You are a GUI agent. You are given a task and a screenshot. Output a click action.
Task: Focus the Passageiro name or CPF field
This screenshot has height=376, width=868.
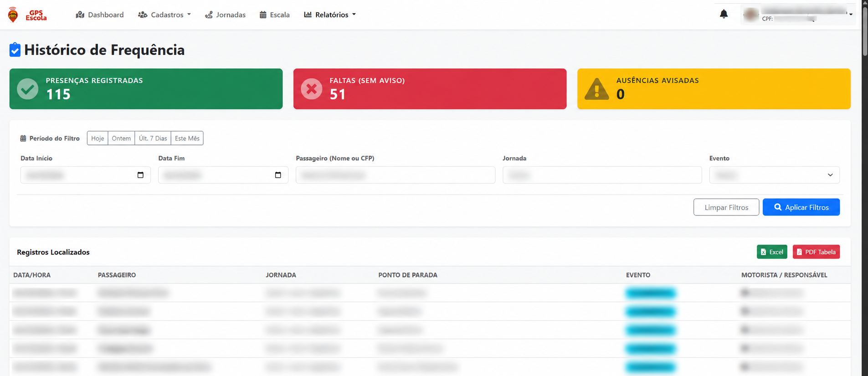click(395, 175)
